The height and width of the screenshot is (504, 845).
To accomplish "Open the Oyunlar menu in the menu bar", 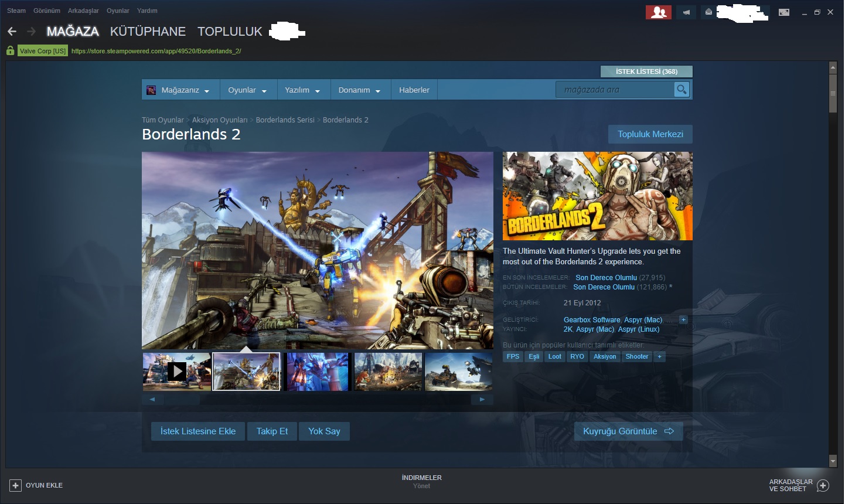I will click(x=118, y=11).
